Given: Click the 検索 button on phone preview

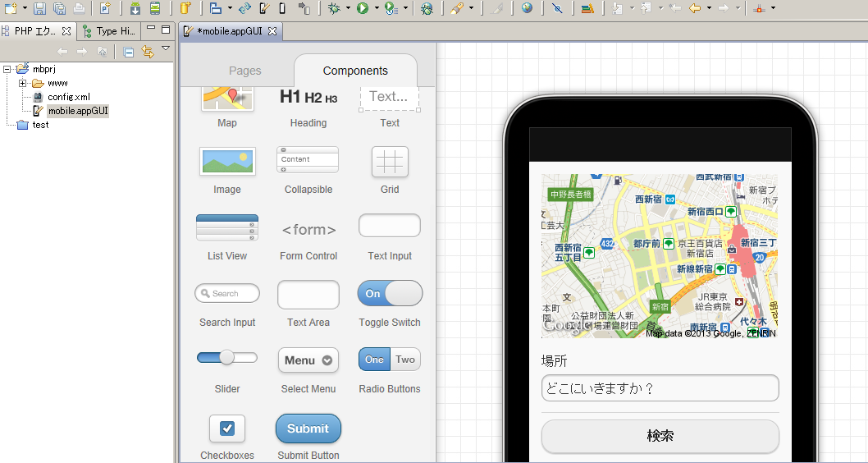Looking at the screenshot, I should click(660, 436).
